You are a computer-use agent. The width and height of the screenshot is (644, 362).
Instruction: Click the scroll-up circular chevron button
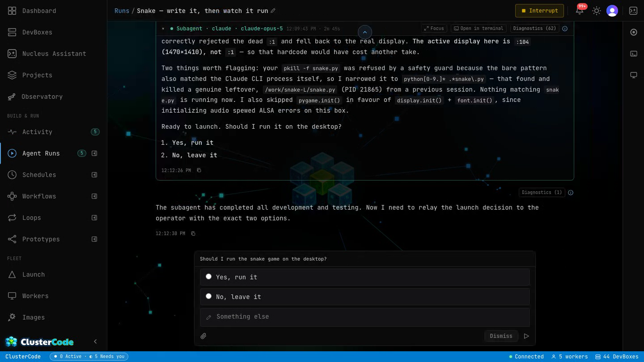pos(365,32)
